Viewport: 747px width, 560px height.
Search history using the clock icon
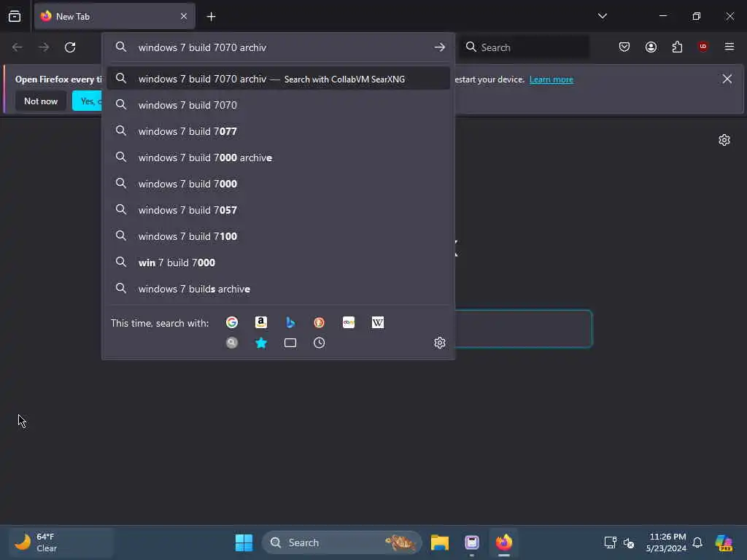click(x=320, y=343)
